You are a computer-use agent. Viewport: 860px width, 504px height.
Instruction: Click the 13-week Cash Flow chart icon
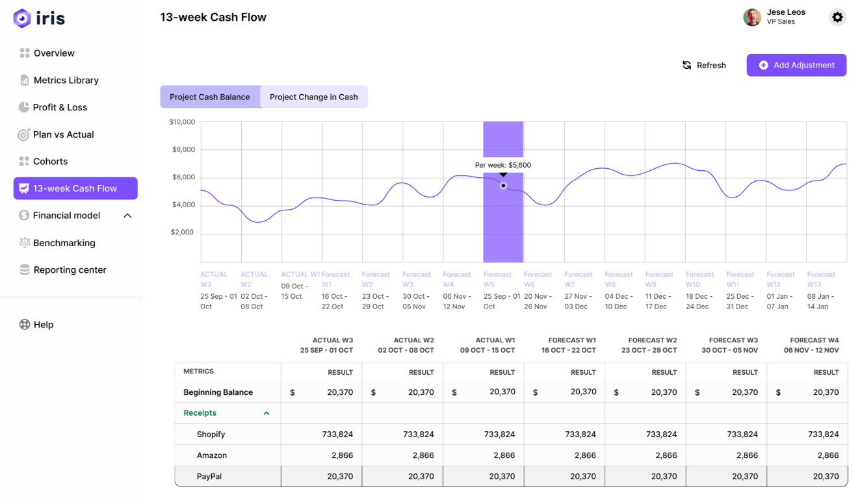point(24,188)
